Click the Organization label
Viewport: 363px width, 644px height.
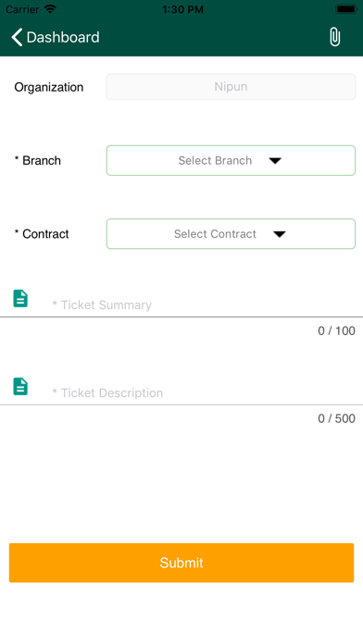[x=49, y=87]
